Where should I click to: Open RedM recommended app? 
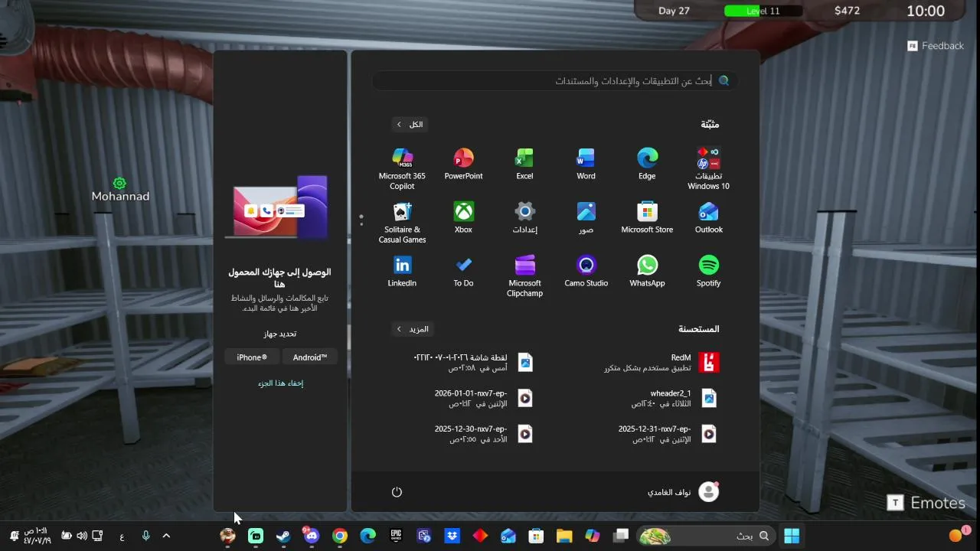pyautogui.click(x=663, y=362)
